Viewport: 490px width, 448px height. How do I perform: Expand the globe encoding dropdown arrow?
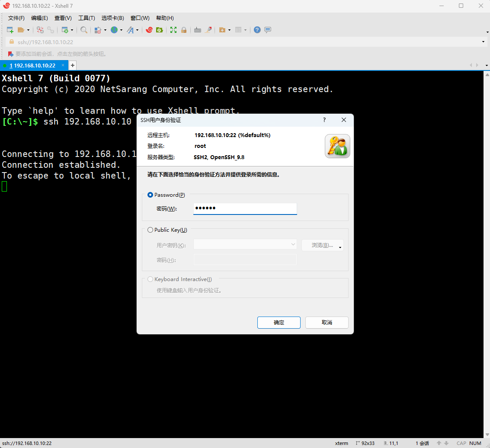pyautogui.click(x=122, y=30)
